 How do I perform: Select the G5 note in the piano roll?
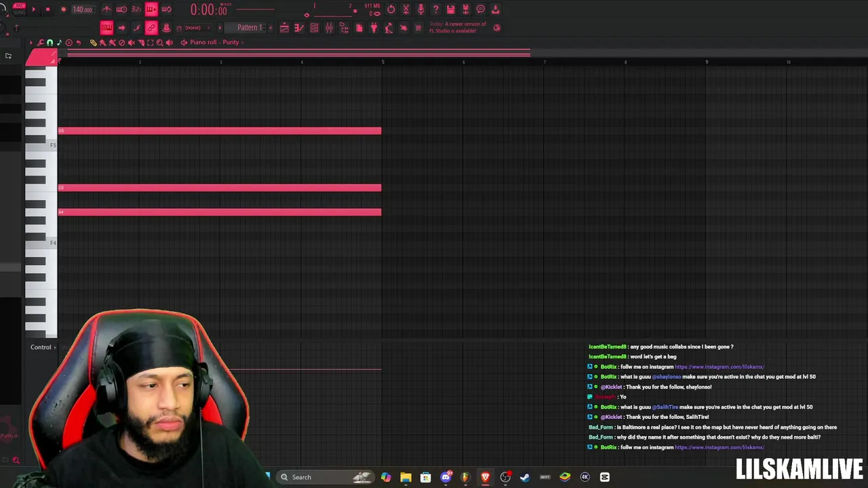220,131
